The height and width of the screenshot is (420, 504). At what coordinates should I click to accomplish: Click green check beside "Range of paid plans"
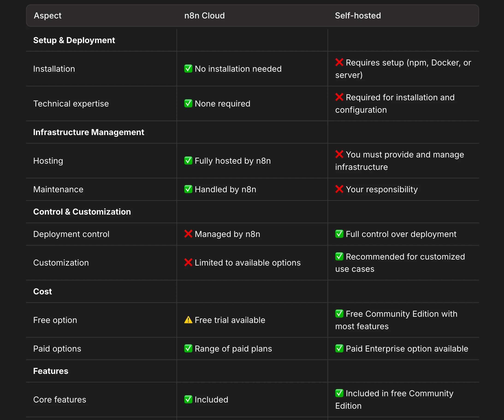188,348
